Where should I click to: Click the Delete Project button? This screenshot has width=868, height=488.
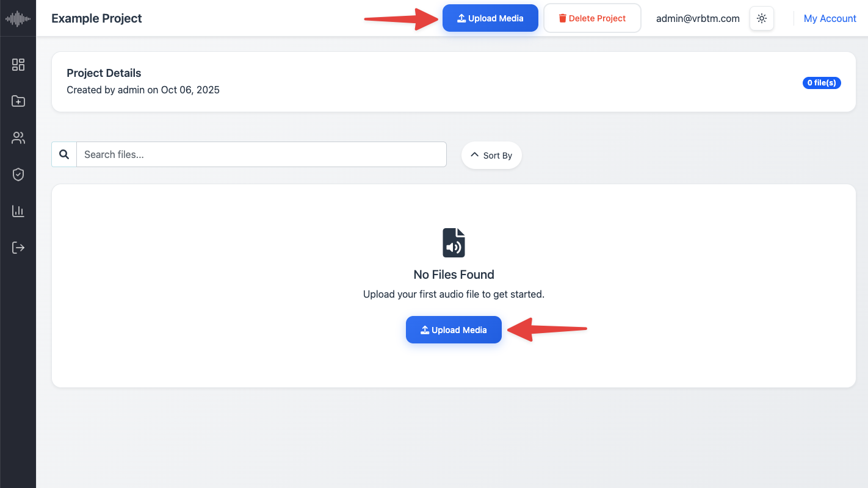pos(592,18)
